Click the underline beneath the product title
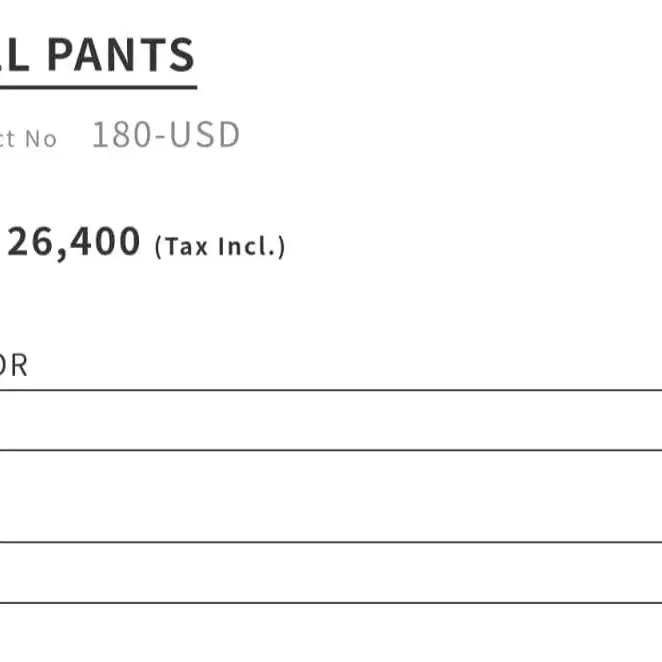The width and height of the screenshot is (662, 662). coord(98,88)
